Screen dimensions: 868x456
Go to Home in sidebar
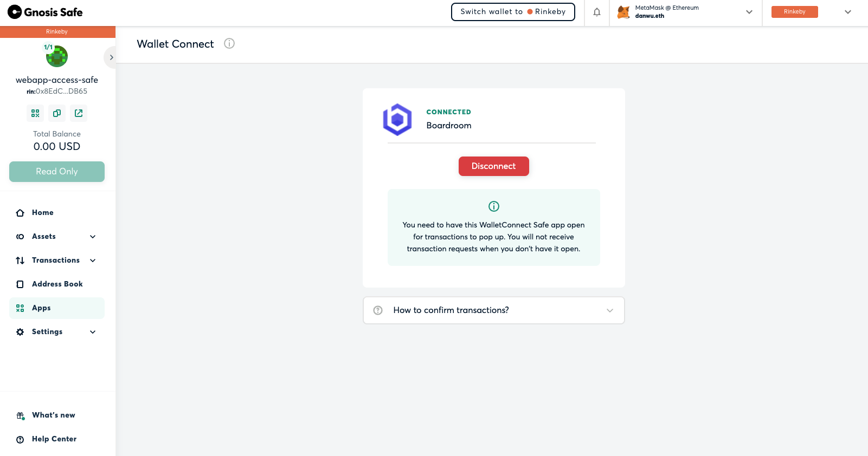point(57,213)
